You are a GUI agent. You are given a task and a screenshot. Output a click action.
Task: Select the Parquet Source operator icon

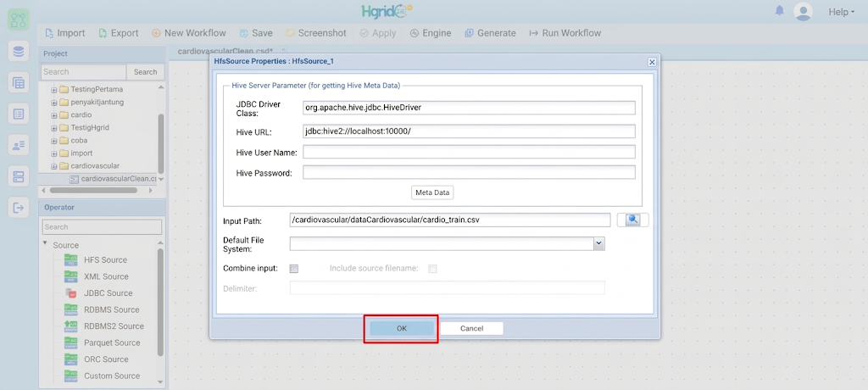tap(71, 343)
